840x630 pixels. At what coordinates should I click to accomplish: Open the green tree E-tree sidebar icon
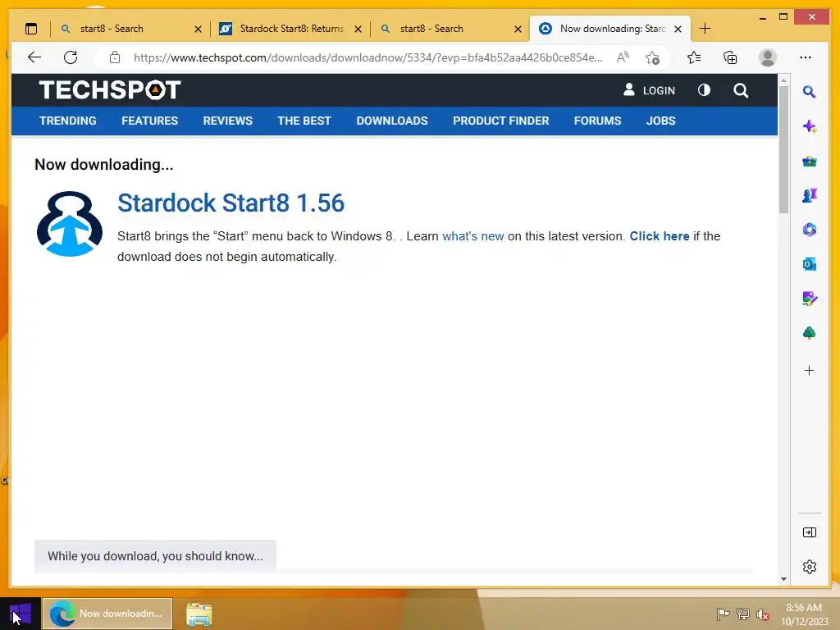click(810, 333)
